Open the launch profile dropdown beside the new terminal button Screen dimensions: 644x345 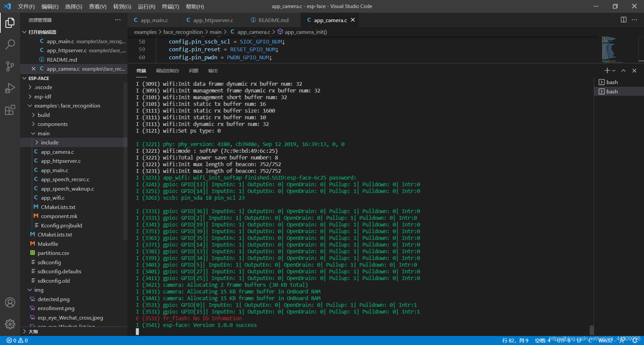[614, 71]
